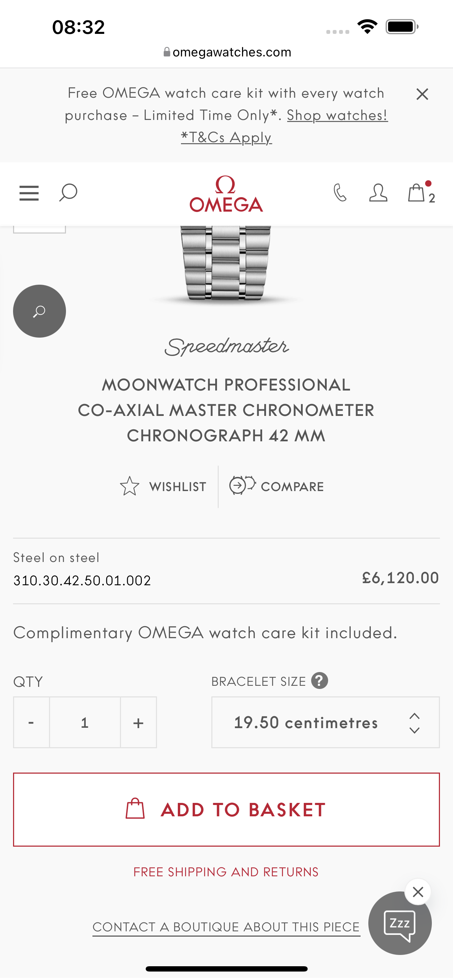Open the hamburger navigation menu
This screenshot has width=453, height=980.
click(x=29, y=193)
